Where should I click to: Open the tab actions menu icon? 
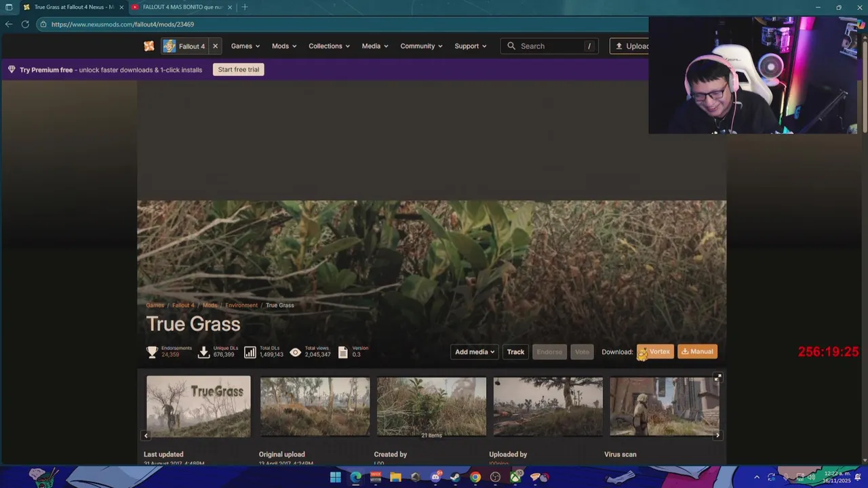click(9, 7)
